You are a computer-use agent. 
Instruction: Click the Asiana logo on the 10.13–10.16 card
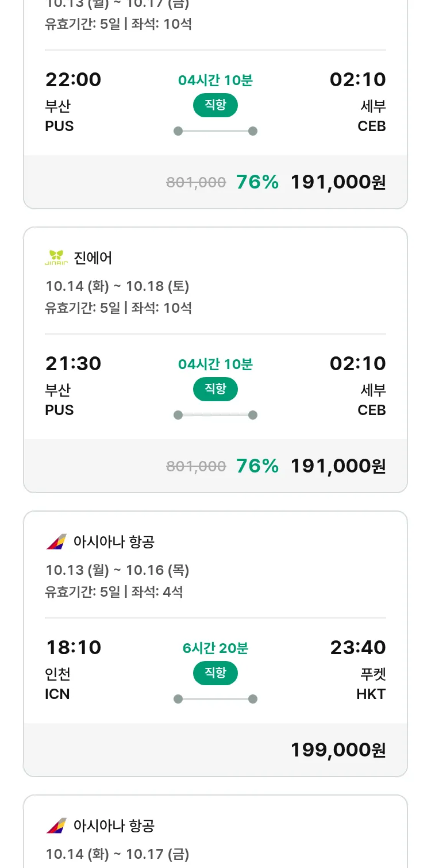(x=56, y=541)
